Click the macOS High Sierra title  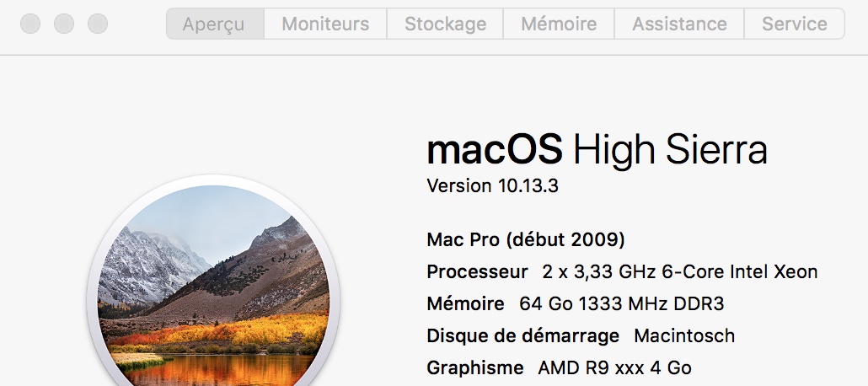(x=597, y=150)
